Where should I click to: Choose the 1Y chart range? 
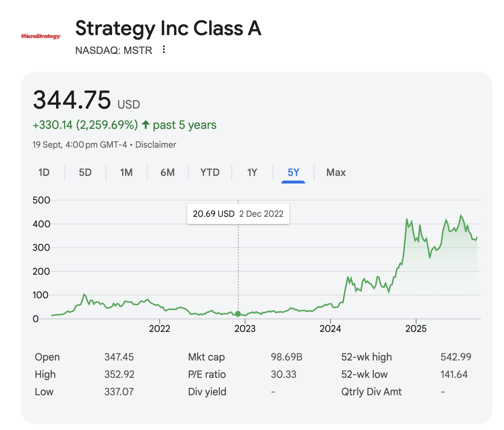(x=252, y=172)
